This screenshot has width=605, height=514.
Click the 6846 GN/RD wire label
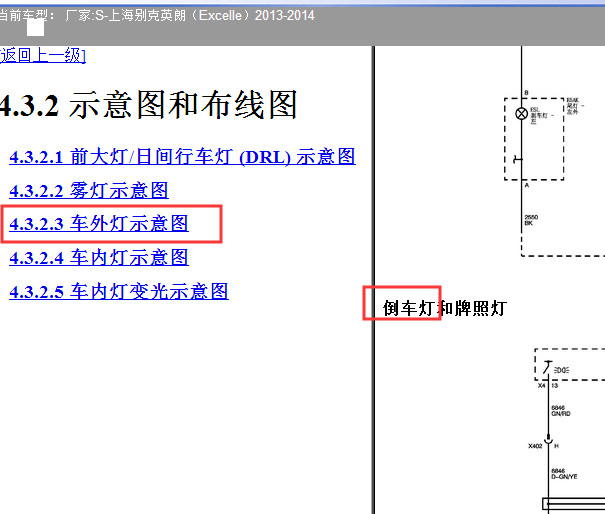[561, 411]
